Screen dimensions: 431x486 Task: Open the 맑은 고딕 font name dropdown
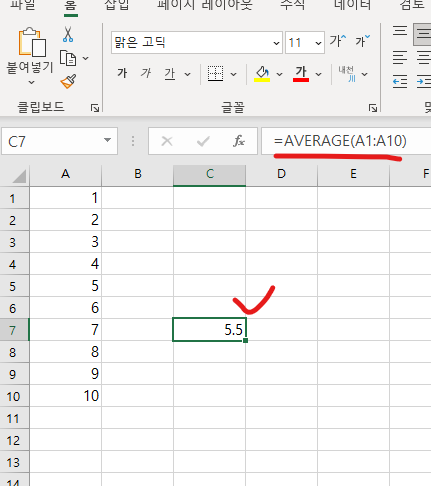pyautogui.click(x=276, y=43)
